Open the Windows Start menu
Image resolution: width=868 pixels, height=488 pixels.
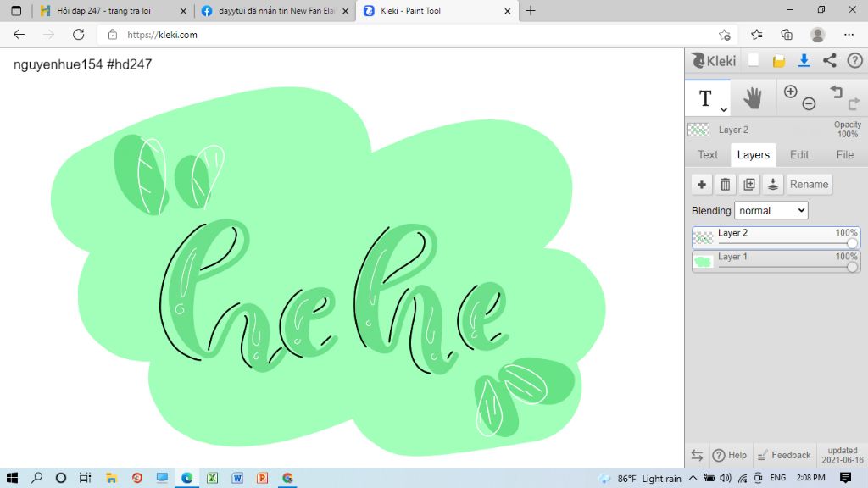12,478
